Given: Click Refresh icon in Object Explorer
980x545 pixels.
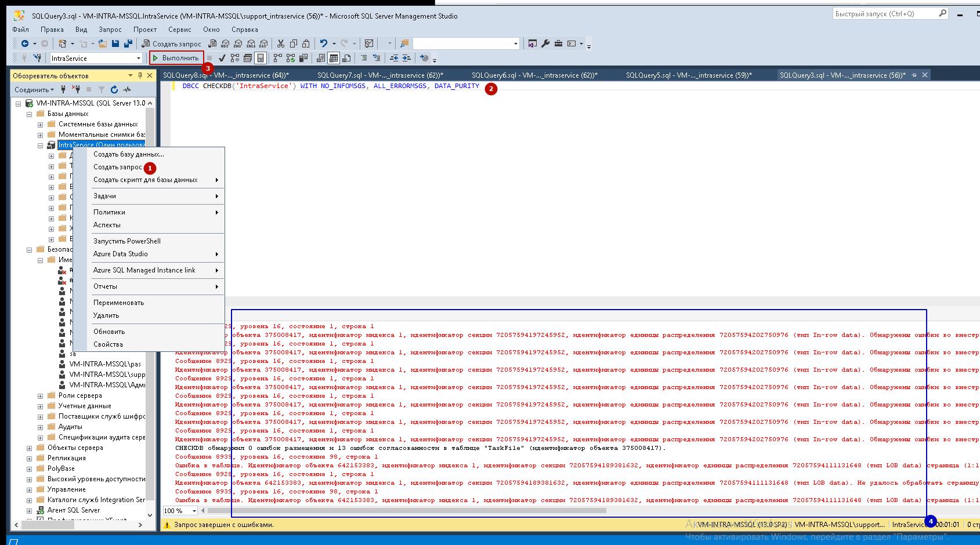Looking at the screenshot, I should tap(114, 89).
